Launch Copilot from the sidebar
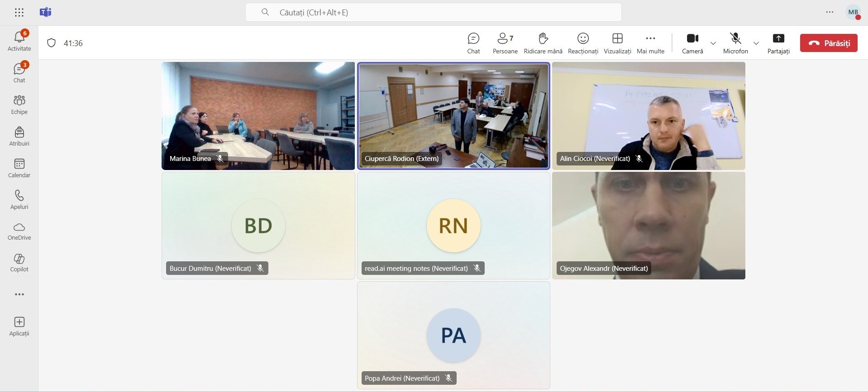Image resolution: width=868 pixels, height=392 pixels. pos(19,262)
